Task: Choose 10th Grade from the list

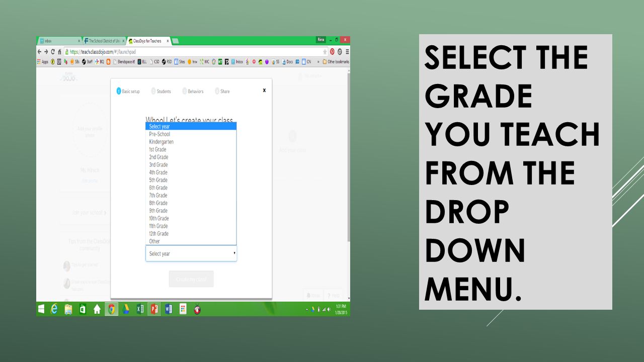Action: pos(191,218)
